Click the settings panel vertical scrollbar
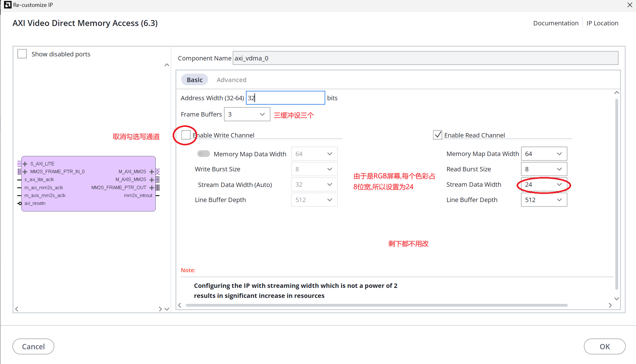This screenshot has width=636, height=364. pos(617,194)
